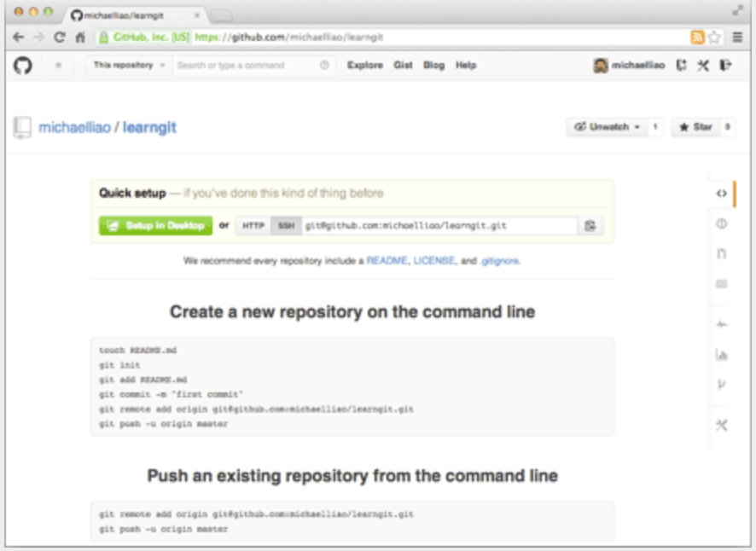
Task: Open the Code sidebar icon
Action: point(721,194)
